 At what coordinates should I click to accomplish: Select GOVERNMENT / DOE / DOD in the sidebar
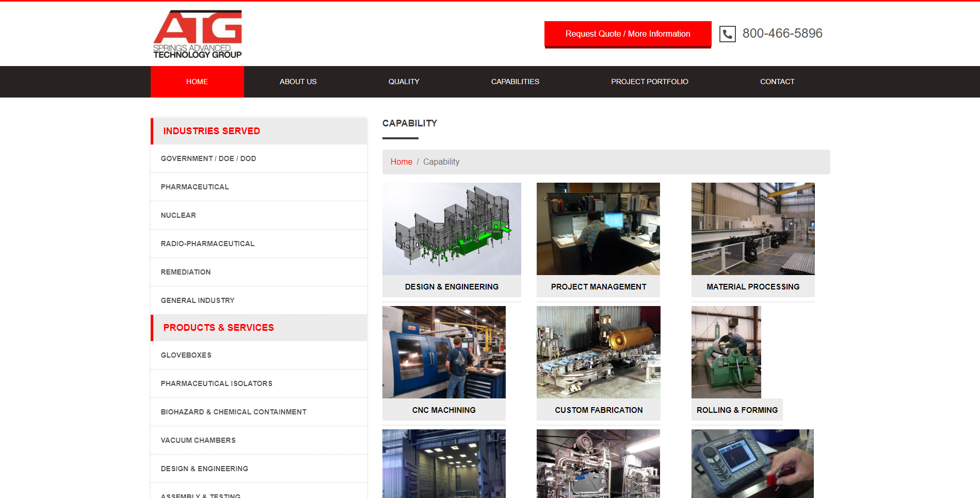pyautogui.click(x=208, y=158)
